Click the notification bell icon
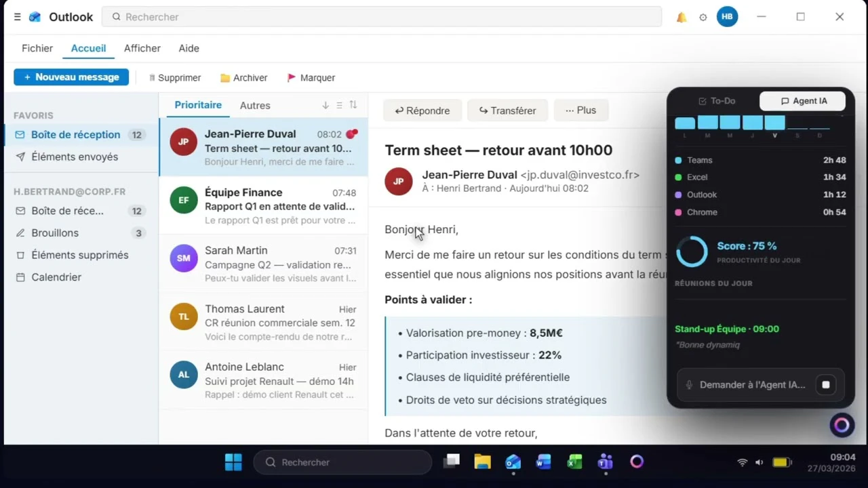The image size is (868, 488). 682,18
